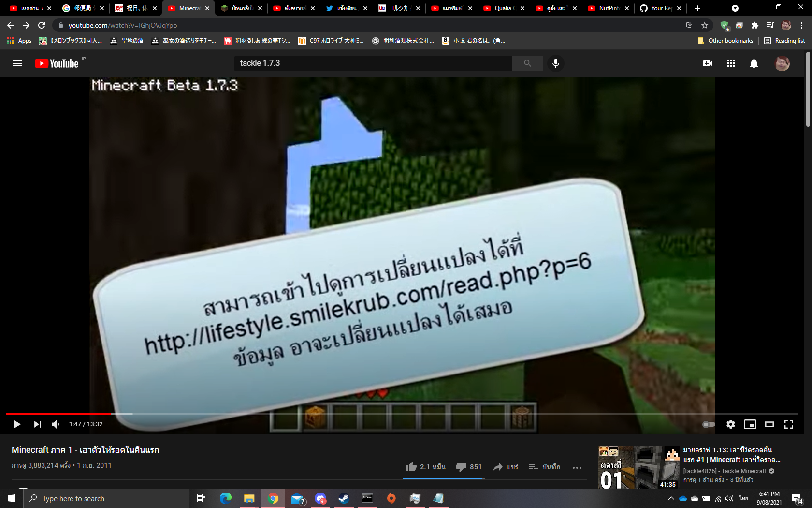The width and height of the screenshot is (812, 508).
Task: Click the tackle 1.7.3 search field
Action: [x=373, y=63]
